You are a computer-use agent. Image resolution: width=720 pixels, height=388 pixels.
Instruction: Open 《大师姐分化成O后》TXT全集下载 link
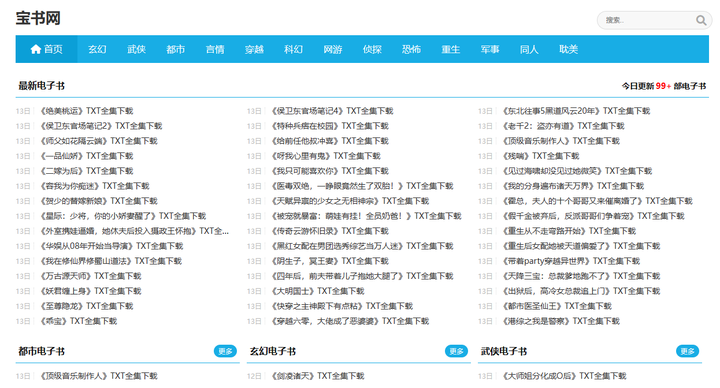[564, 376]
